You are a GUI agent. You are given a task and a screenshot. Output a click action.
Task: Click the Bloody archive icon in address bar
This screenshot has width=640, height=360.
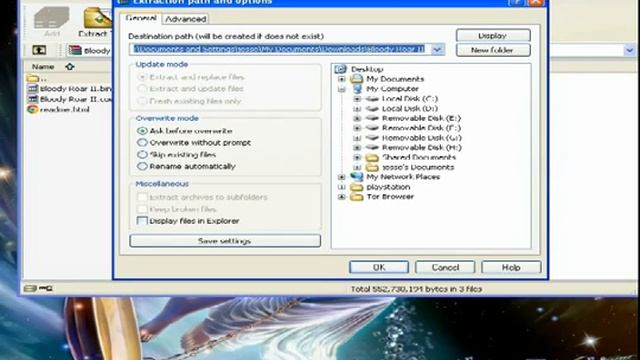(x=75, y=50)
